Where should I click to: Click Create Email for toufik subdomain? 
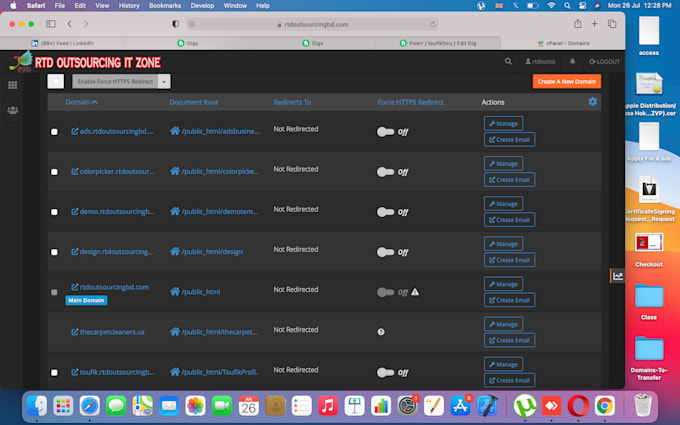[509, 380]
